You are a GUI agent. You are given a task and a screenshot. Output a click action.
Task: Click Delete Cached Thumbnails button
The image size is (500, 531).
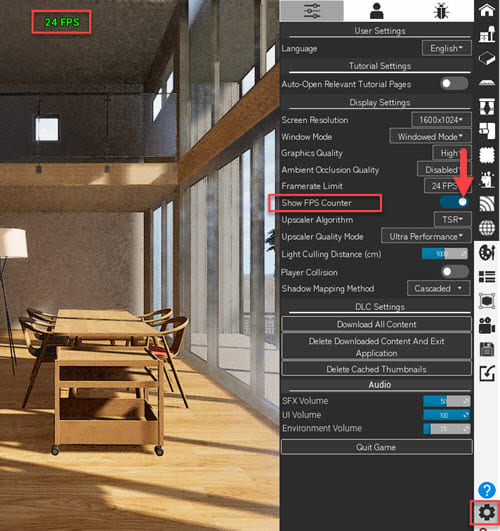coord(376,369)
